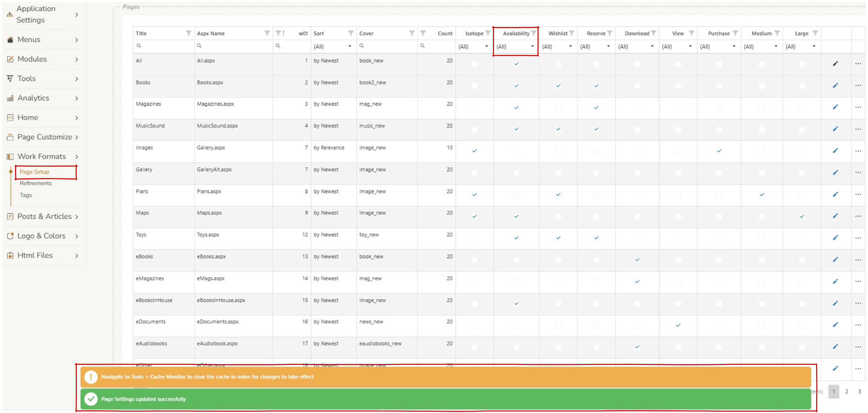
Task: Click the filter icon on Download column
Action: pyautogui.click(x=654, y=33)
